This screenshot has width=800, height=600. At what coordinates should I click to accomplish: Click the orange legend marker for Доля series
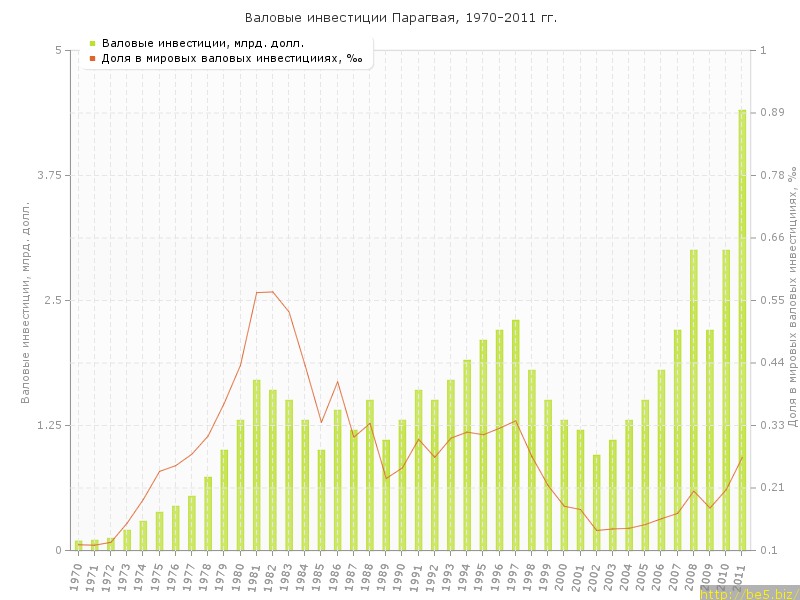coord(92,58)
